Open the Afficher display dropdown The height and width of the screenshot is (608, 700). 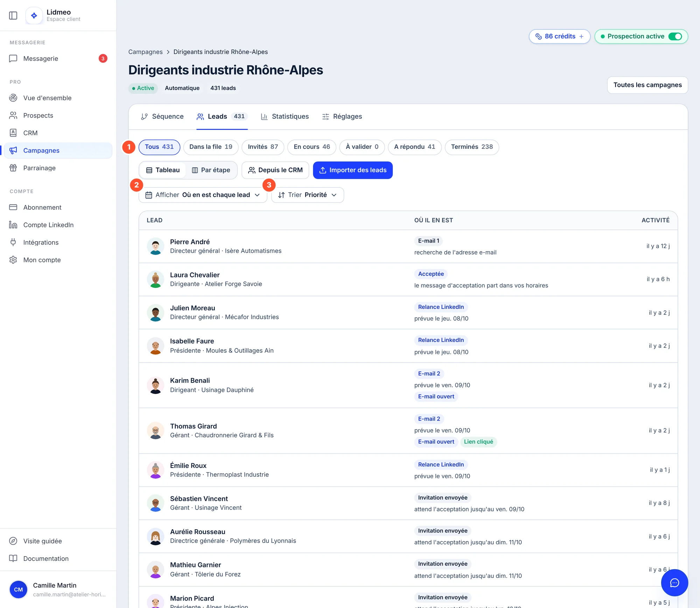[203, 195]
